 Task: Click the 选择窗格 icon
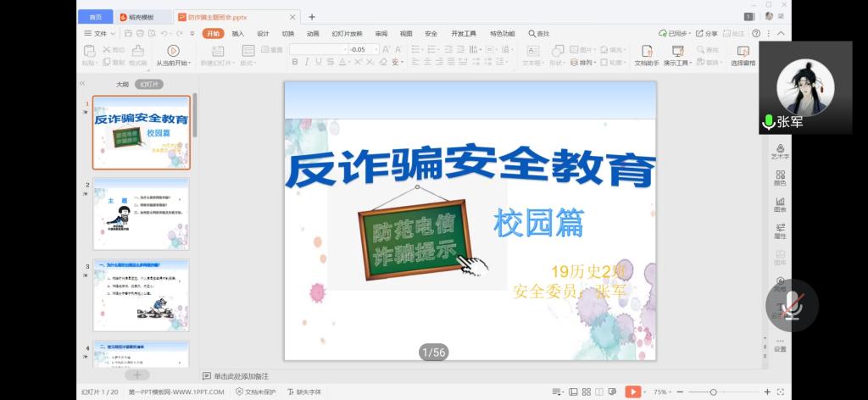click(x=743, y=51)
